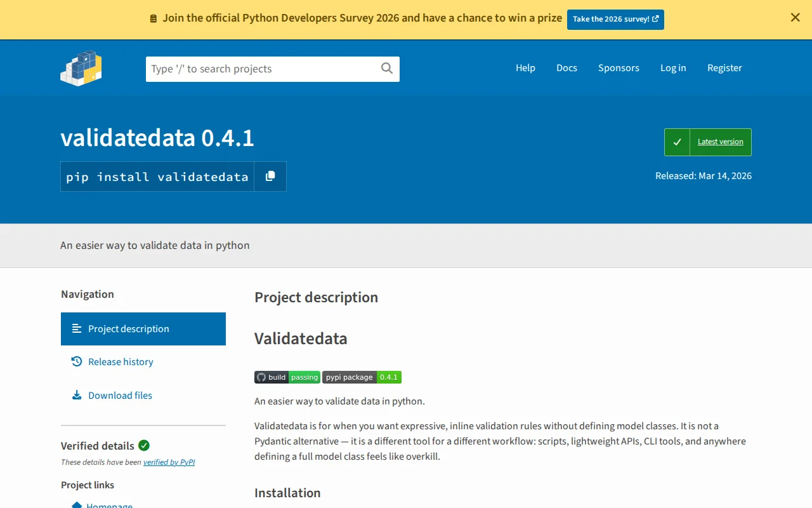Screen dimensions: 812x508
Task: Click the Project description list icon
Action: [x=77, y=329]
